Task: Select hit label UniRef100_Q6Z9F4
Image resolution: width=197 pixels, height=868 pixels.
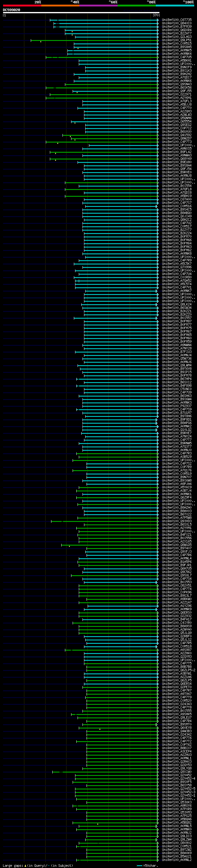Action: coord(176,497)
